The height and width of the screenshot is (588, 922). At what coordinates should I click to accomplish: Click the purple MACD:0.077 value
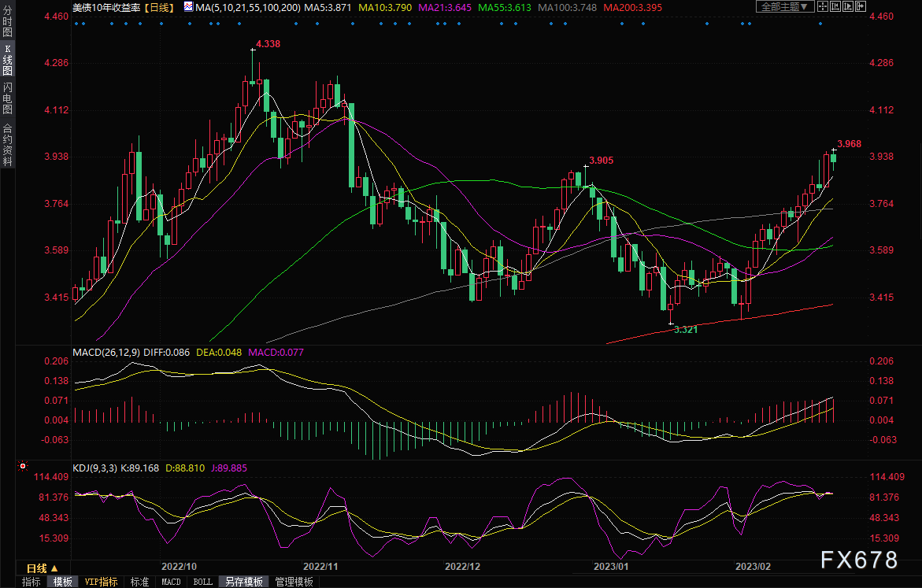[x=276, y=352]
